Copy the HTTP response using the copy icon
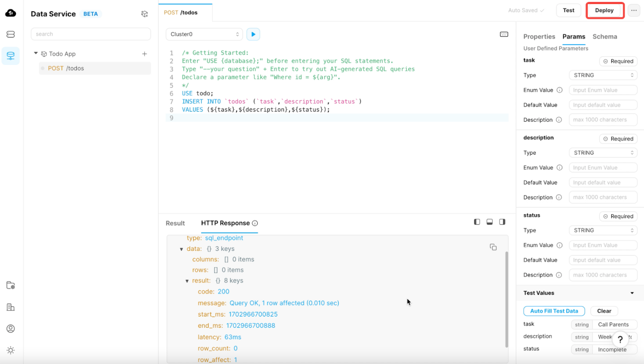Screen dimensions: 644x364 point(493,247)
